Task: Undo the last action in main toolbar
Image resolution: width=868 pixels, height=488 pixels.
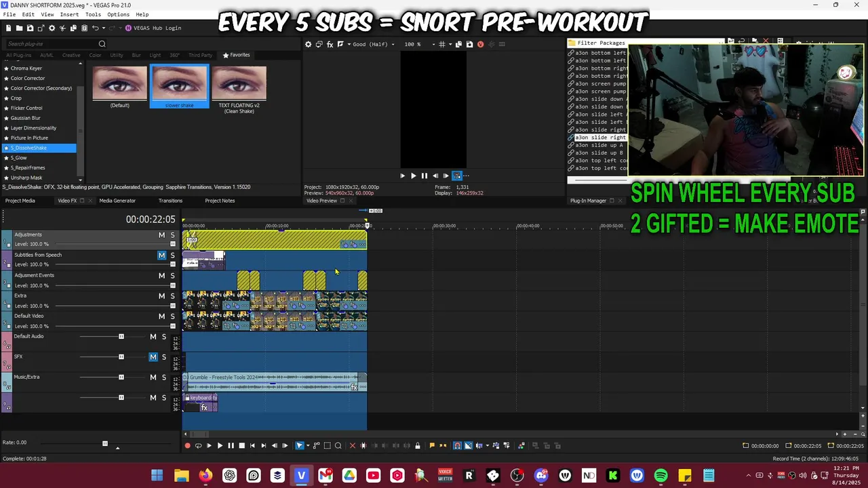Action: coord(95,28)
